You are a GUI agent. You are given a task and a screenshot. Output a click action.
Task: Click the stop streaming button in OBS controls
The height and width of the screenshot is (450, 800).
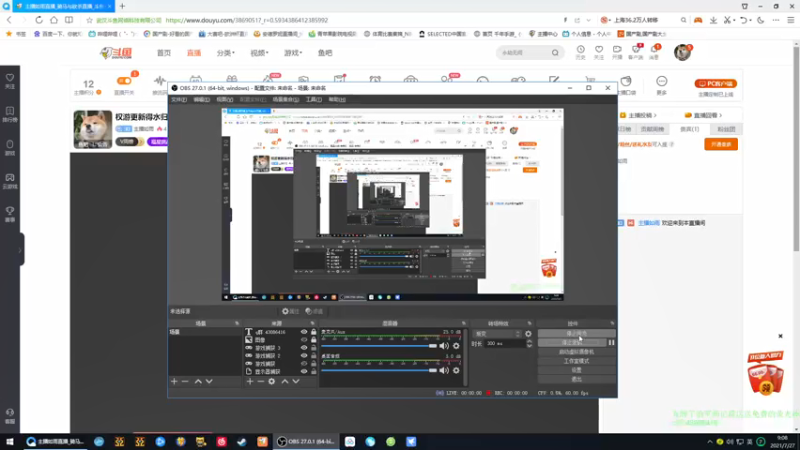577,334
